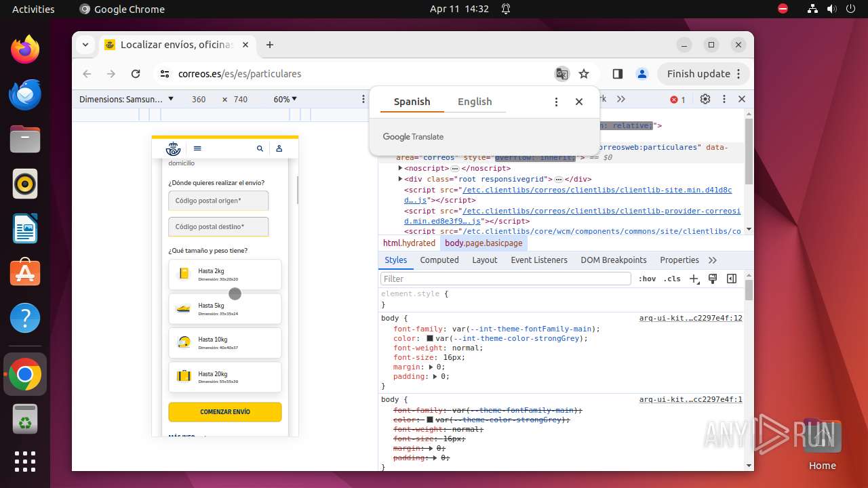Switch to the Computed tab
This screenshot has height=488, width=868.
(x=439, y=260)
